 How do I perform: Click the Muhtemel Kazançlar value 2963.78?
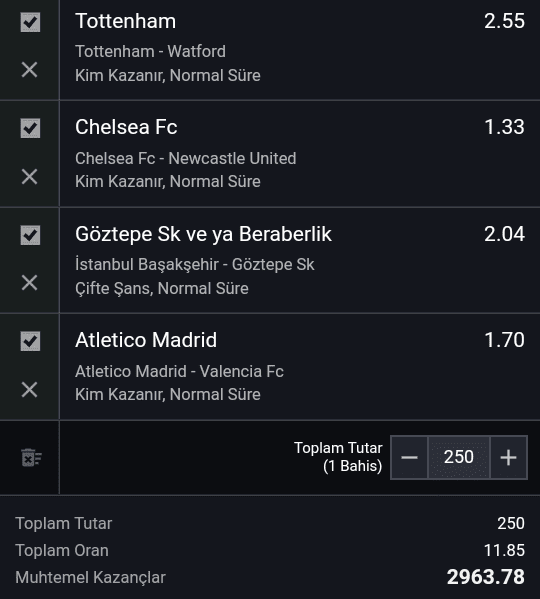click(x=486, y=577)
